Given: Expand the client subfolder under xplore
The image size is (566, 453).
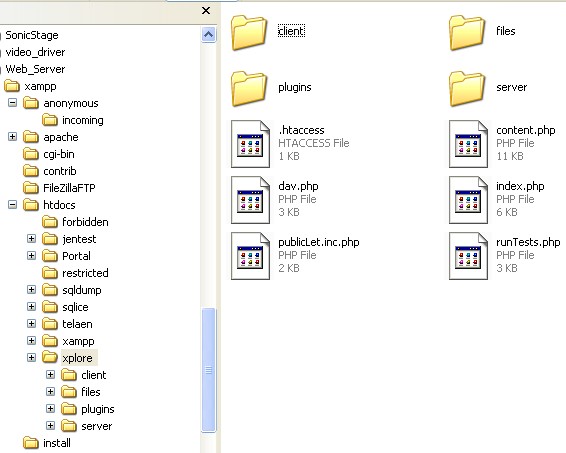Looking at the screenshot, I should 51,374.
